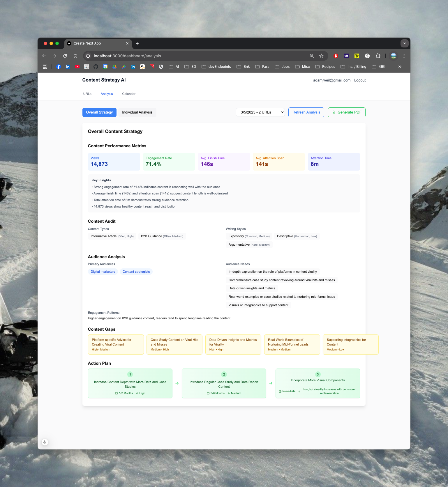Open the Extensions puzzle piece menu
Image resolution: width=448 pixels, height=487 pixels.
point(378,56)
